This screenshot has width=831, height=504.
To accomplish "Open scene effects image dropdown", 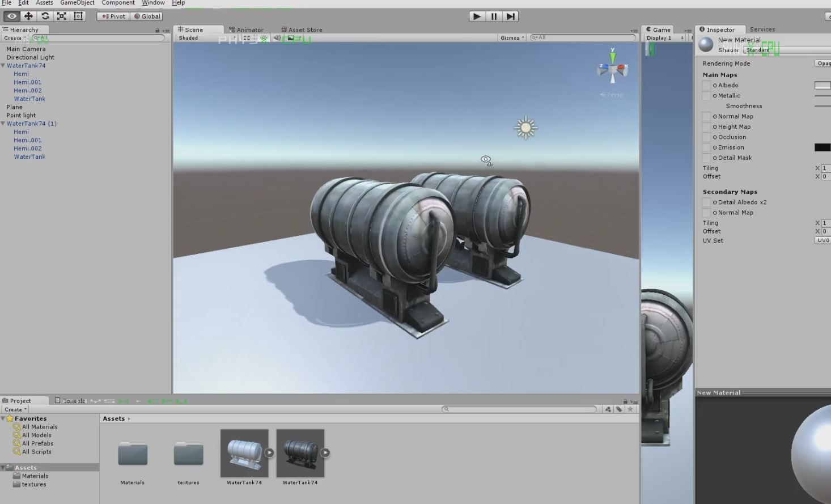I will pyautogui.click(x=292, y=38).
